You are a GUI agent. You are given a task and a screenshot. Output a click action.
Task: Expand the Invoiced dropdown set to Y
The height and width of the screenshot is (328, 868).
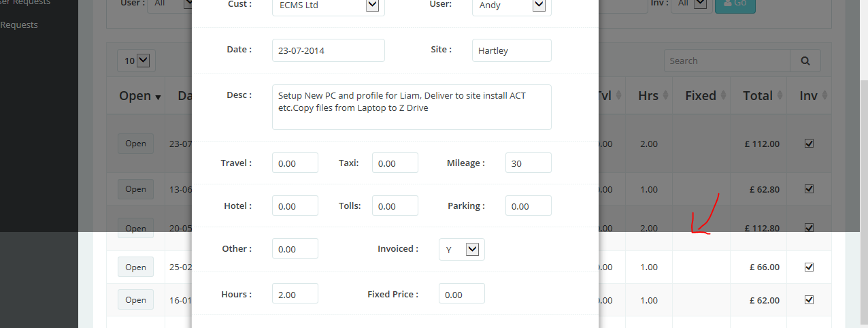[x=472, y=250]
